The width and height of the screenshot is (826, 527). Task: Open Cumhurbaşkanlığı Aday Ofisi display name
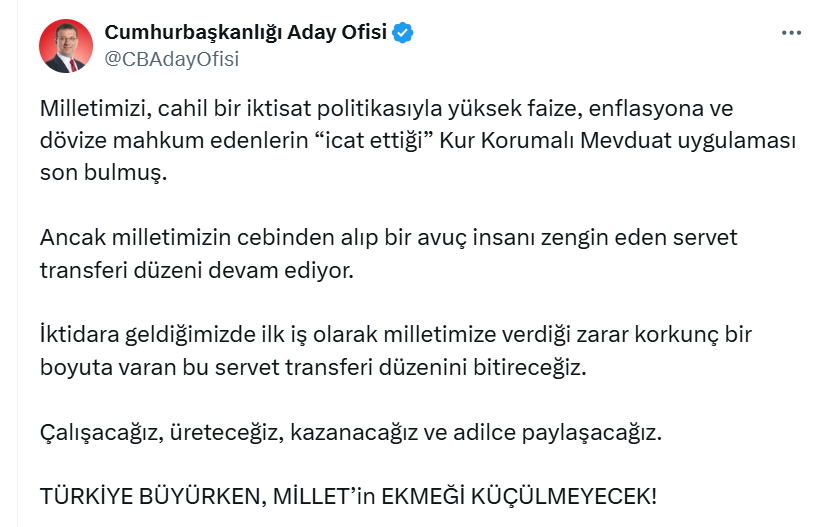pos(245,33)
